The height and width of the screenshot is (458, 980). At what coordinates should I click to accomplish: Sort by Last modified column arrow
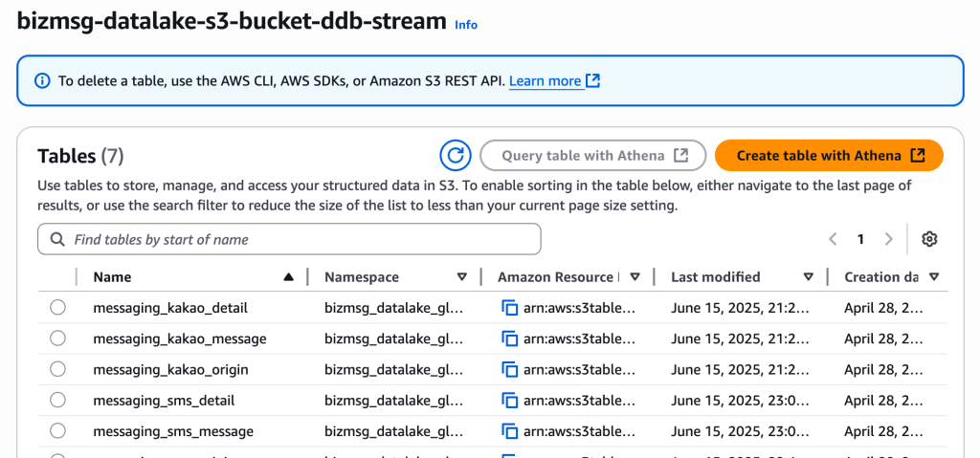pyautogui.click(x=809, y=277)
